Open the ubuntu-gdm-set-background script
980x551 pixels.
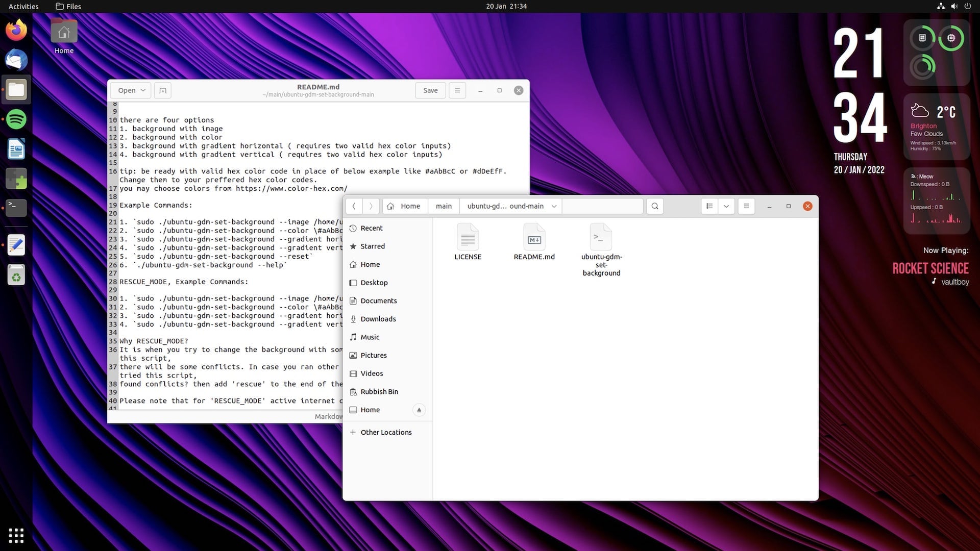(601, 237)
